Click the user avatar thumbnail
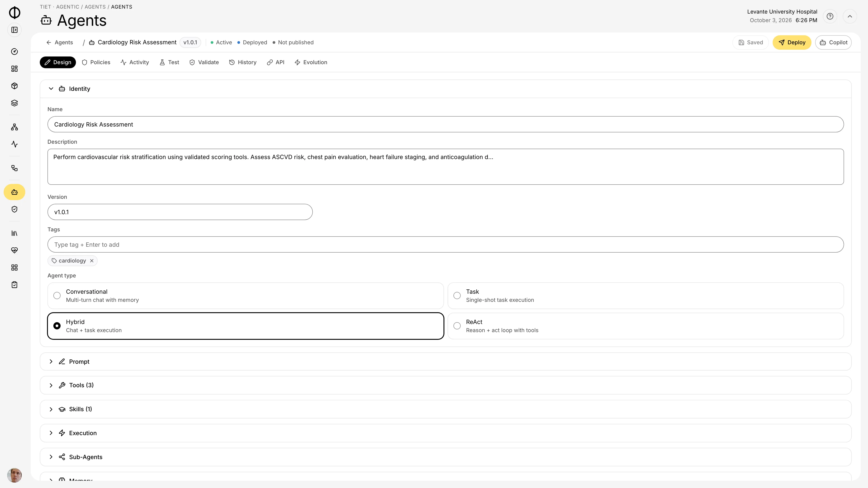Viewport: 868px width, 488px height. click(x=14, y=475)
